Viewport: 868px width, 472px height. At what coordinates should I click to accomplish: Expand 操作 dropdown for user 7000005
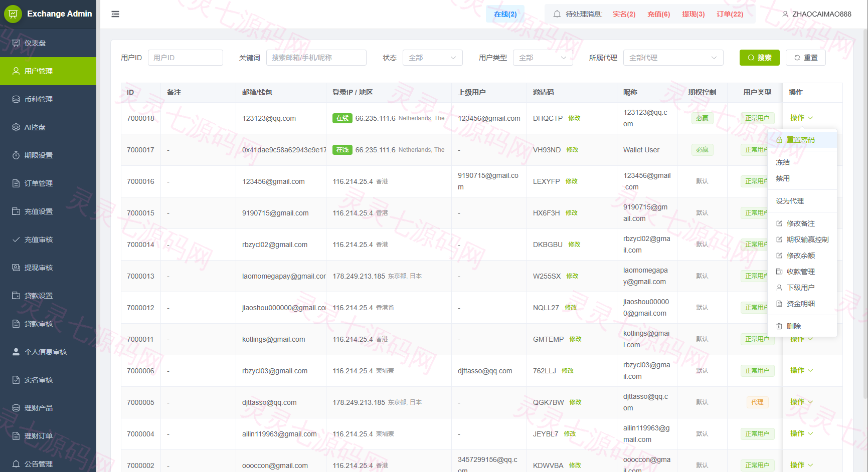click(x=801, y=402)
